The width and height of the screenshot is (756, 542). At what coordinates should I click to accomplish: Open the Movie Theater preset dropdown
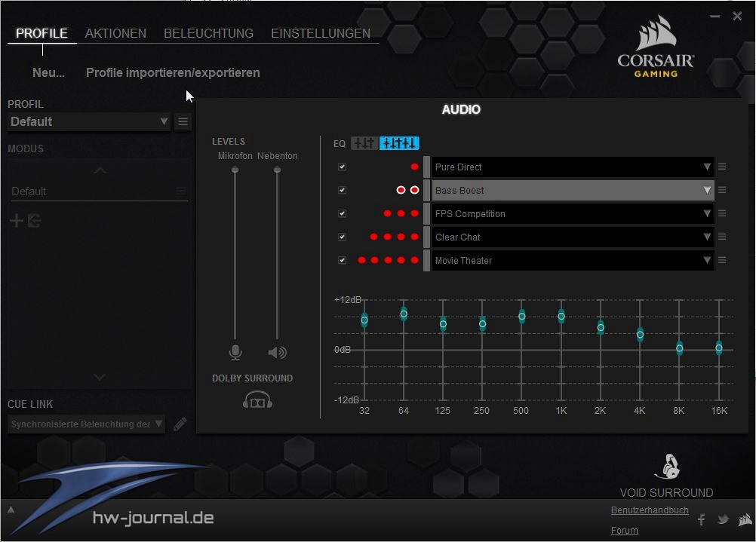[x=573, y=260]
